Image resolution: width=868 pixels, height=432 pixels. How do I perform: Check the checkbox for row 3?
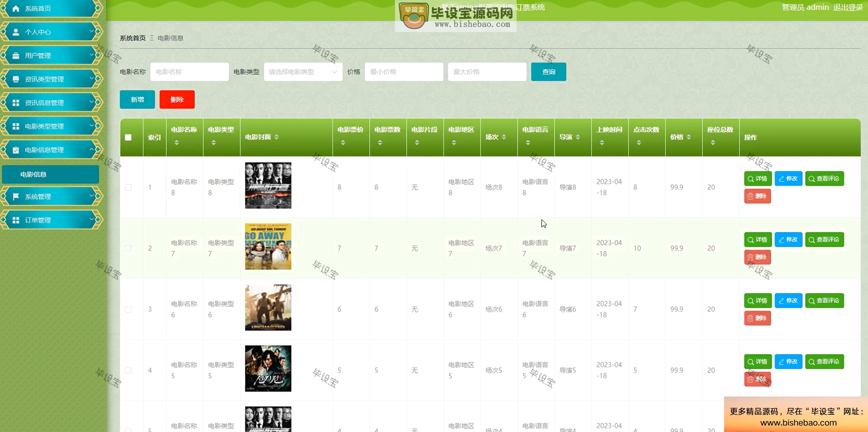pos(128,309)
